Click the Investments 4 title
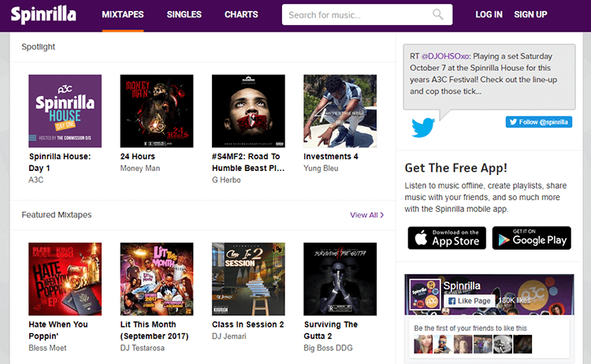 331,156
